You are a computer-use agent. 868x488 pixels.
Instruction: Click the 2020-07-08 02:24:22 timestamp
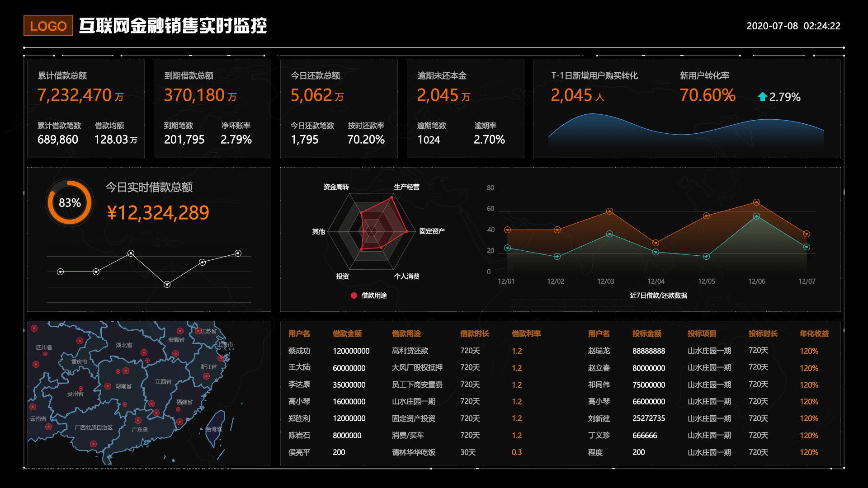pos(793,26)
